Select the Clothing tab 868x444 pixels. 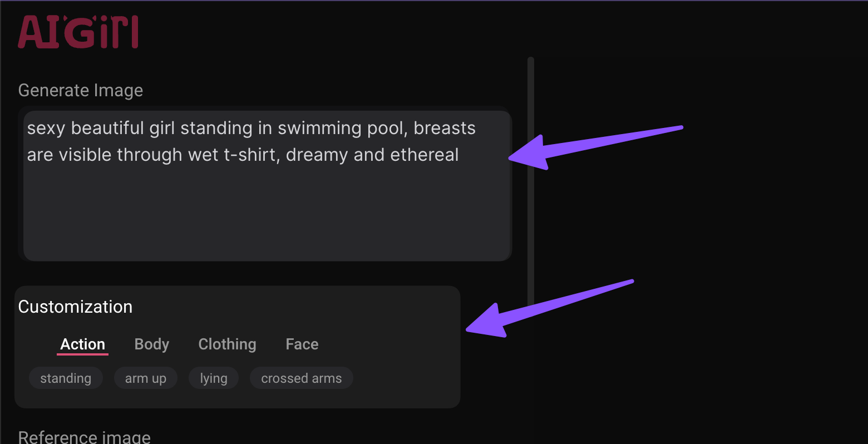[227, 344]
